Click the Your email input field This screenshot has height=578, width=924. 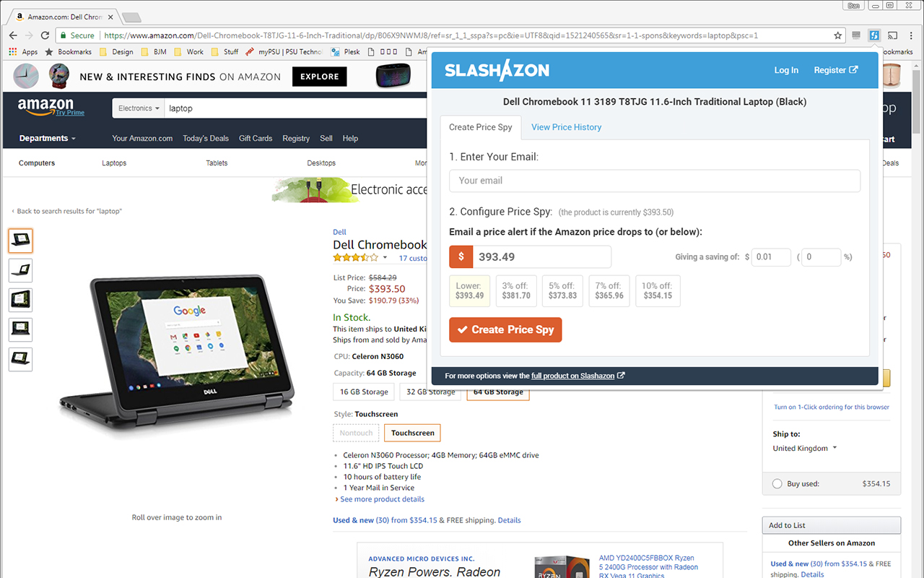(655, 181)
